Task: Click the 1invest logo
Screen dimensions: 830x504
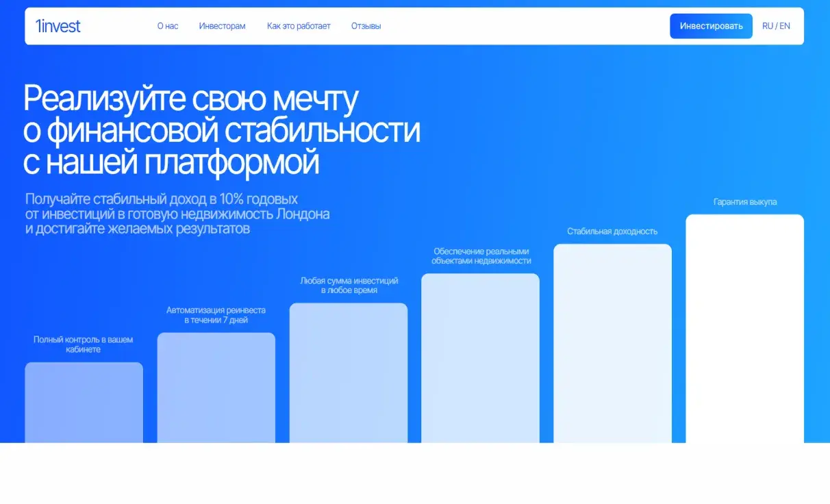Action: point(58,26)
